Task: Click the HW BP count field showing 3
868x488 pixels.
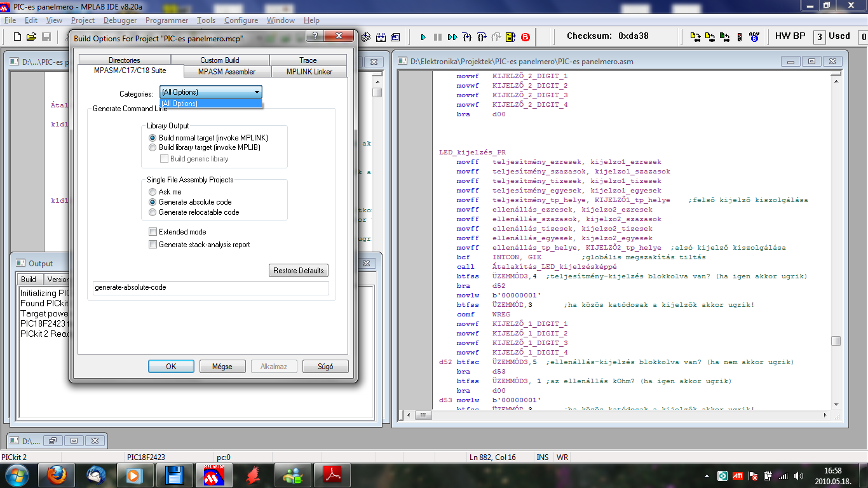Action: 819,37
